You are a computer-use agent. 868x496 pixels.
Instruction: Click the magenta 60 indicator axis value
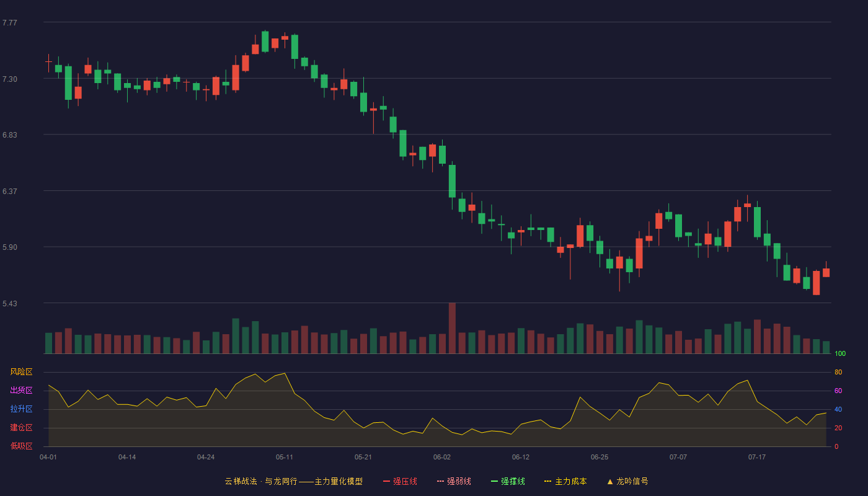click(x=838, y=391)
